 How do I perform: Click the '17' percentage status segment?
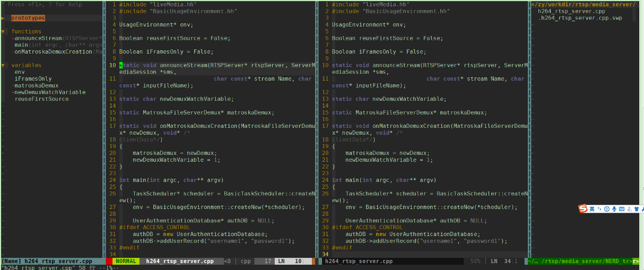[268, 262]
